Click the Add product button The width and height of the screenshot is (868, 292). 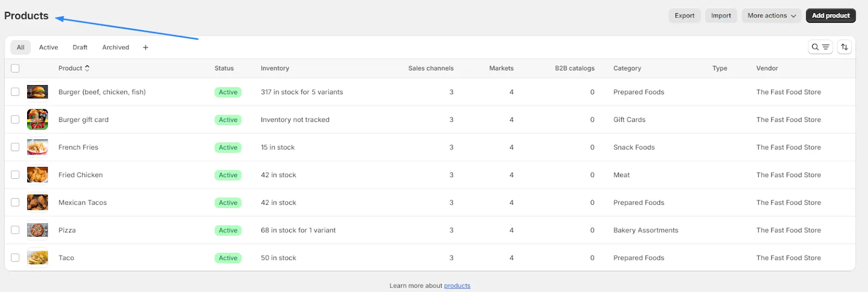[x=831, y=16]
